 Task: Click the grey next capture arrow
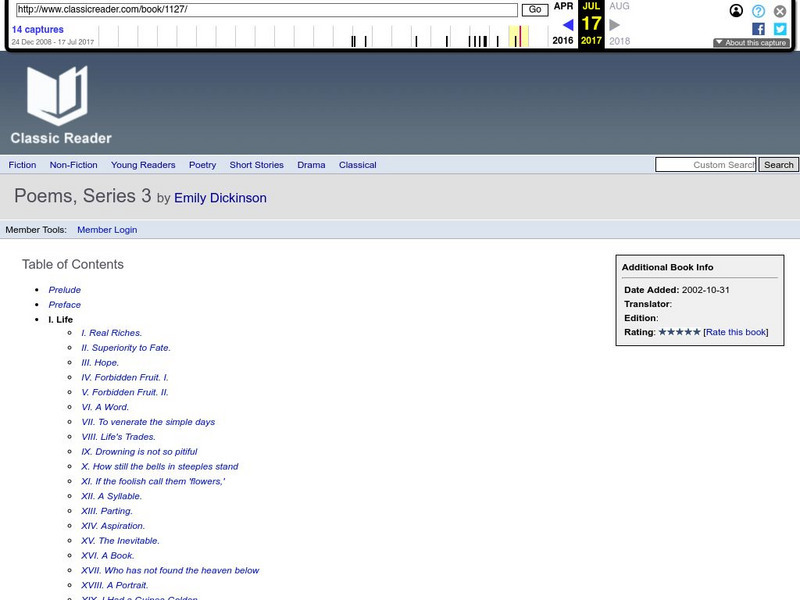click(x=614, y=24)
